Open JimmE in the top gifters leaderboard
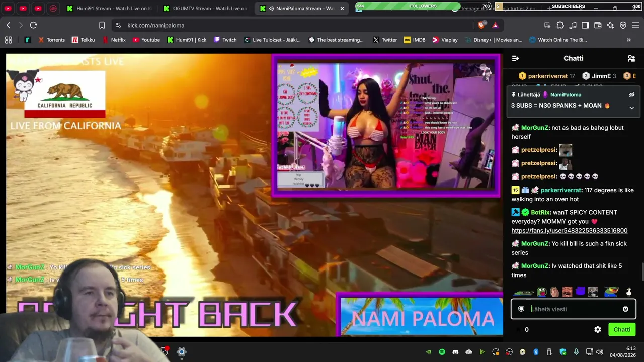The width and height of the screenshot is (644, 362). pyautogui.click(x=599, y=76)
